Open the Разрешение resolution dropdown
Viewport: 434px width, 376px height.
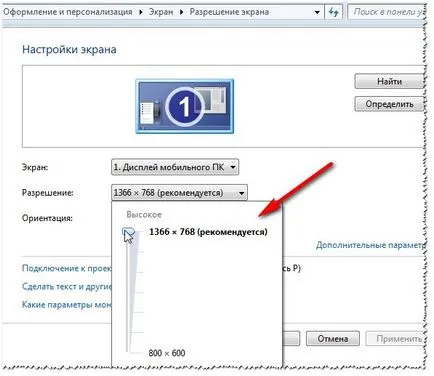[x=179, y=193]
